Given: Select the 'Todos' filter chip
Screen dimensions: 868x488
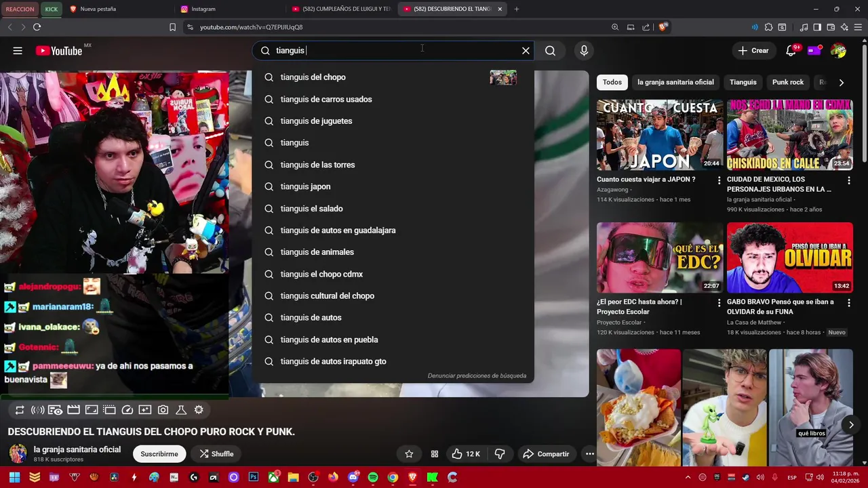Looking at the screenshot, I should (612, 82).
